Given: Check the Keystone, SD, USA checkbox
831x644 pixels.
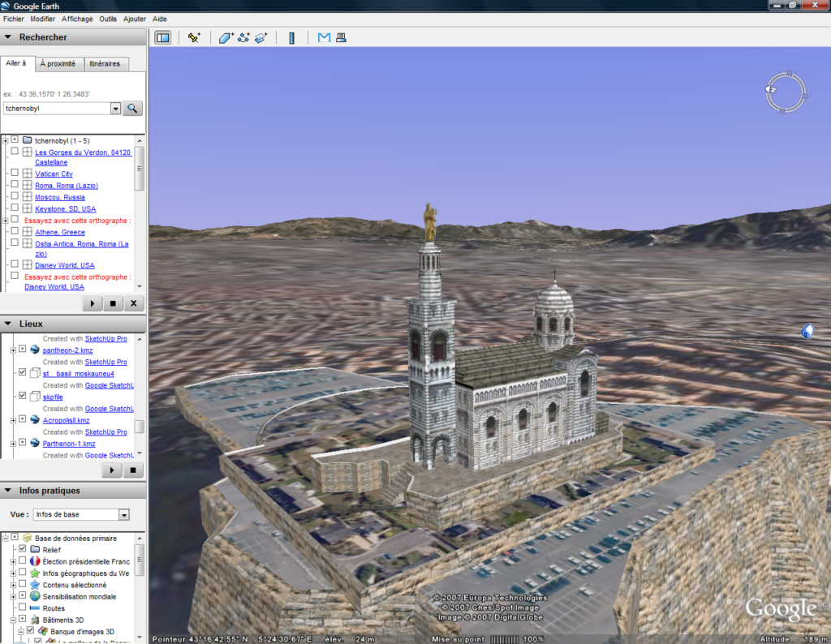Looking at the screenshot, I should (x=15, y=208).
